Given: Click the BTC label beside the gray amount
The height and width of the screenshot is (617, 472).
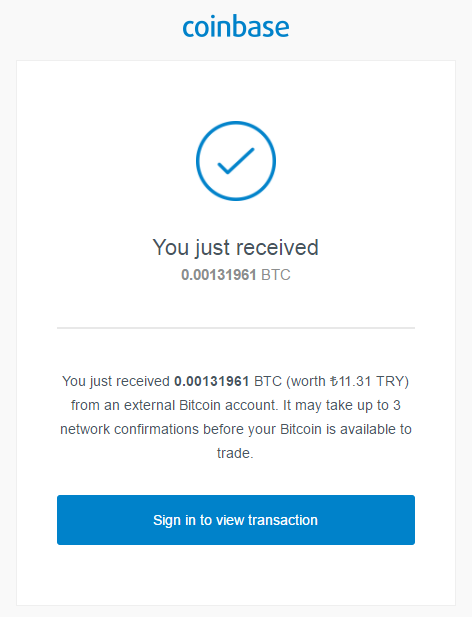Looking at the screenshot, I should pos(276,275).
